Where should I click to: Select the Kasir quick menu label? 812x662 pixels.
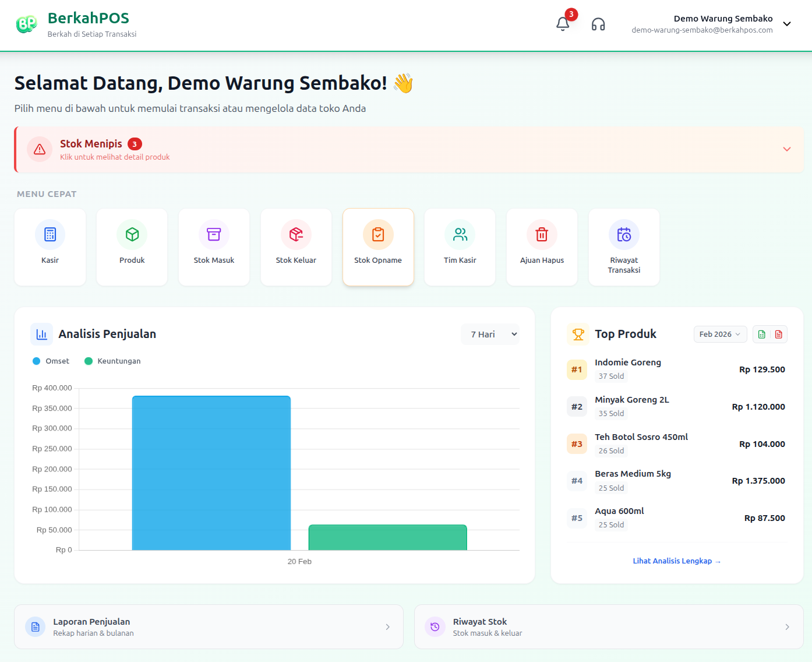click(50, 260)
